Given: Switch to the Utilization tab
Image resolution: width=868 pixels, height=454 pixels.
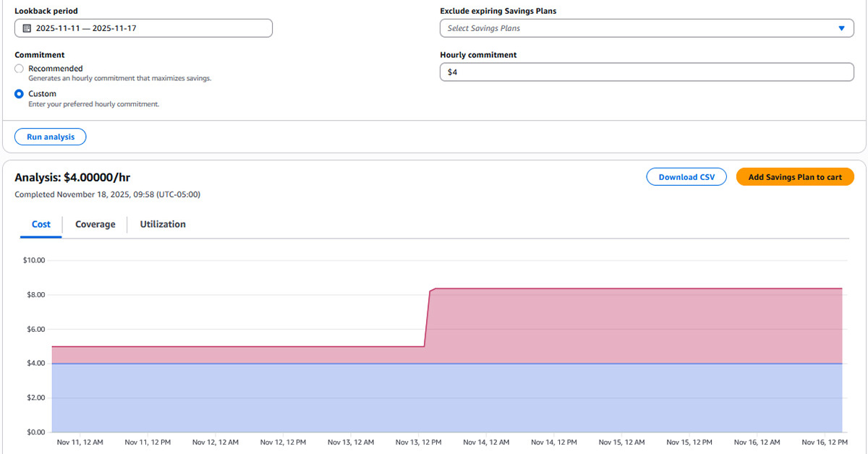Looking at the screenshot, I should pyautogui.click(x=163, y=224).
